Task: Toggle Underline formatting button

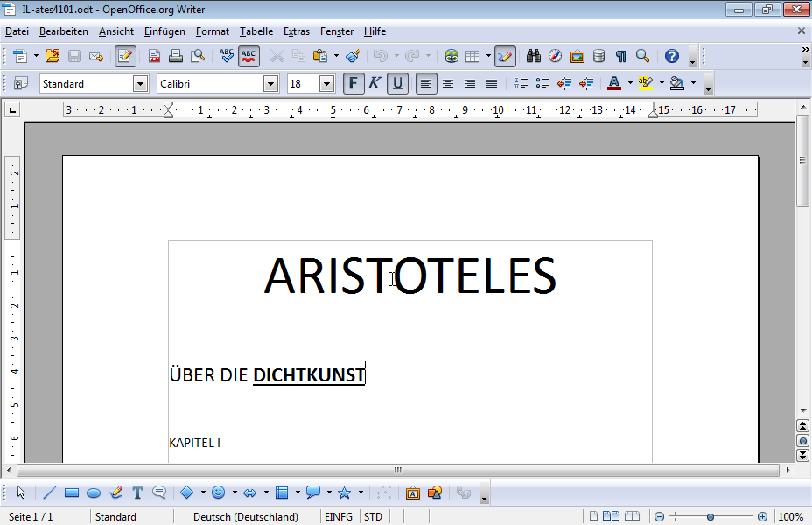Action: pos(397,83)
